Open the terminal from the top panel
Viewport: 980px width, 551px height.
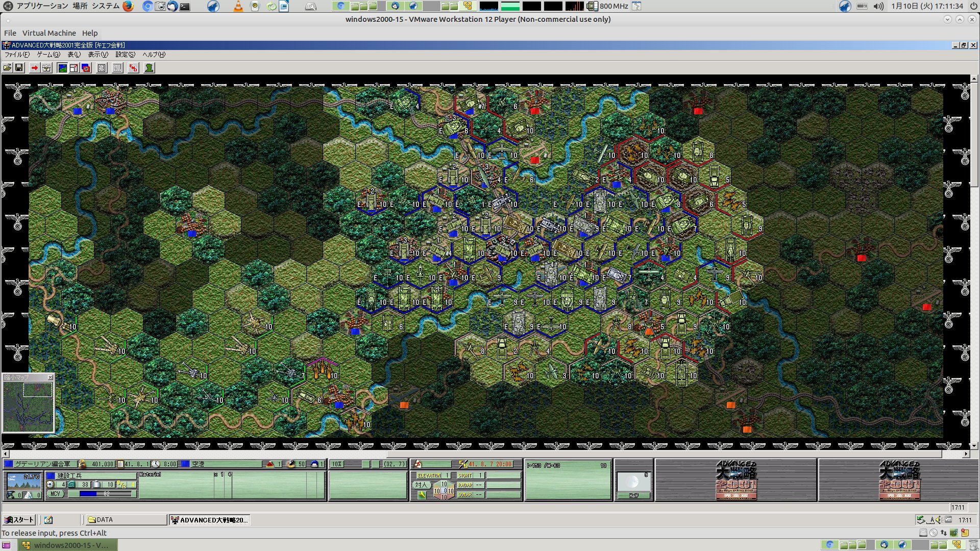[185, 6]
